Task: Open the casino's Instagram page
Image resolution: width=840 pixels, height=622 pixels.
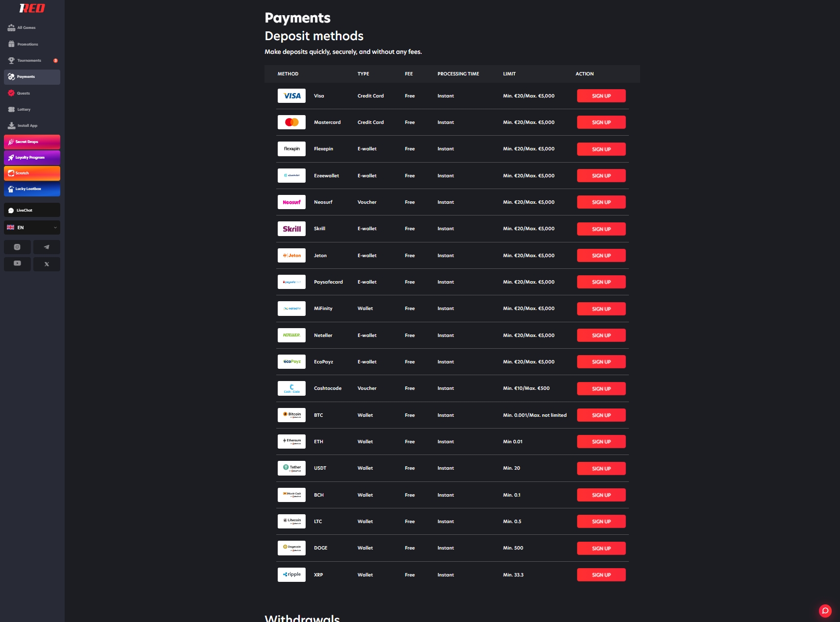Action: (x=17, y=247)
